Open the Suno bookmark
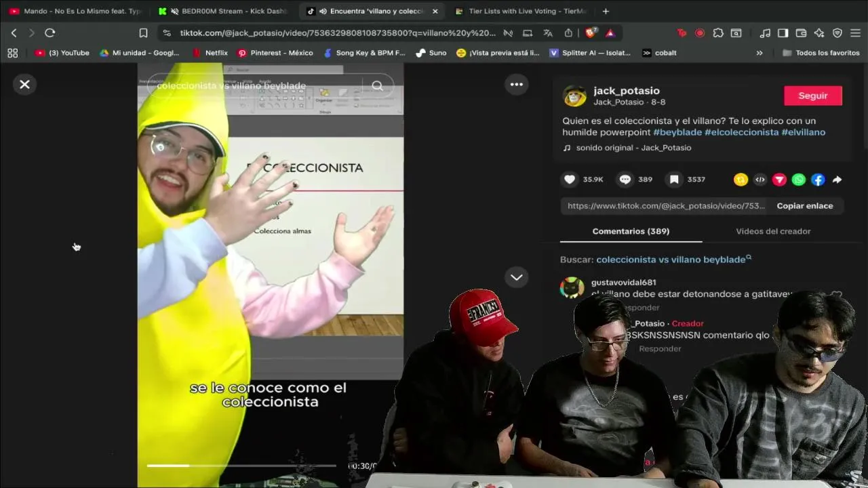The height and width of the screenshot is (488, 868). pos(431,53)
